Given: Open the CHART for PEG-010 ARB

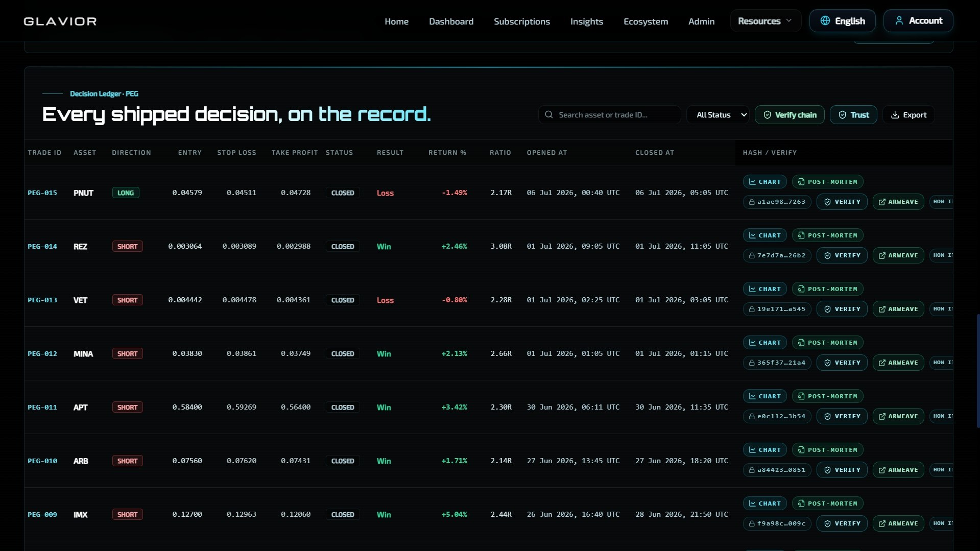Looking at the screenshot, I should (x=764, y=450).
